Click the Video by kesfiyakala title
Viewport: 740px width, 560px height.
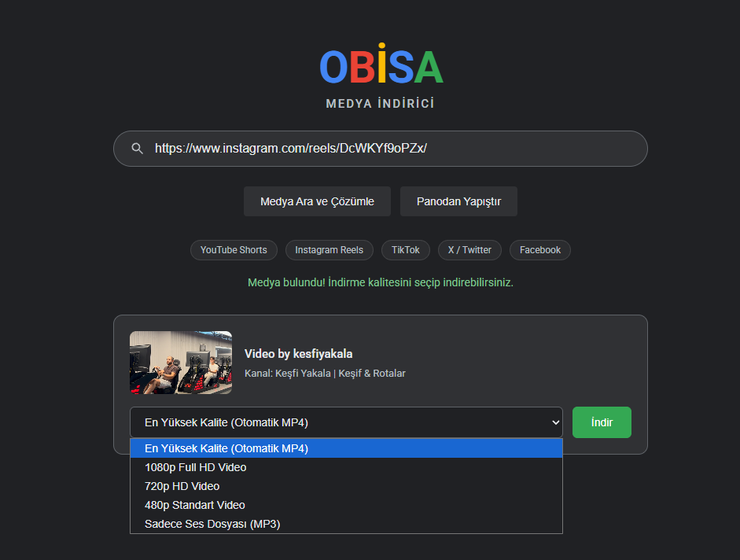coord(298,354)
